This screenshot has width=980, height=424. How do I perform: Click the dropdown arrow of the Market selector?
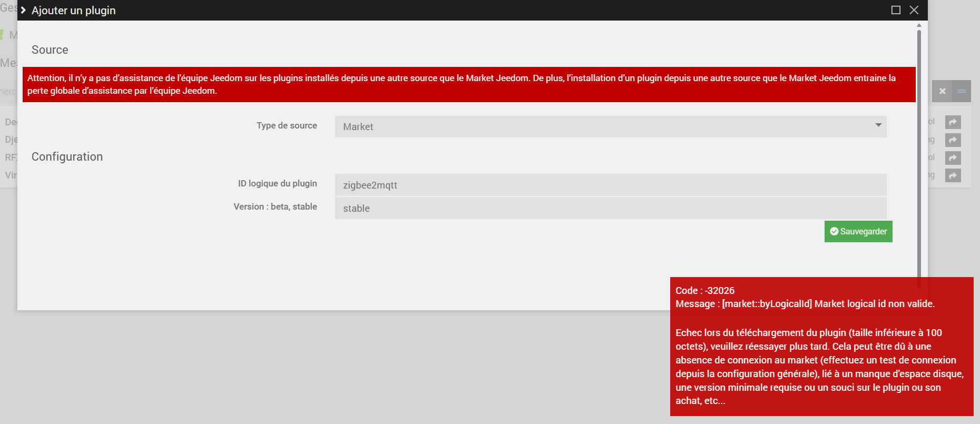[878, 125]
